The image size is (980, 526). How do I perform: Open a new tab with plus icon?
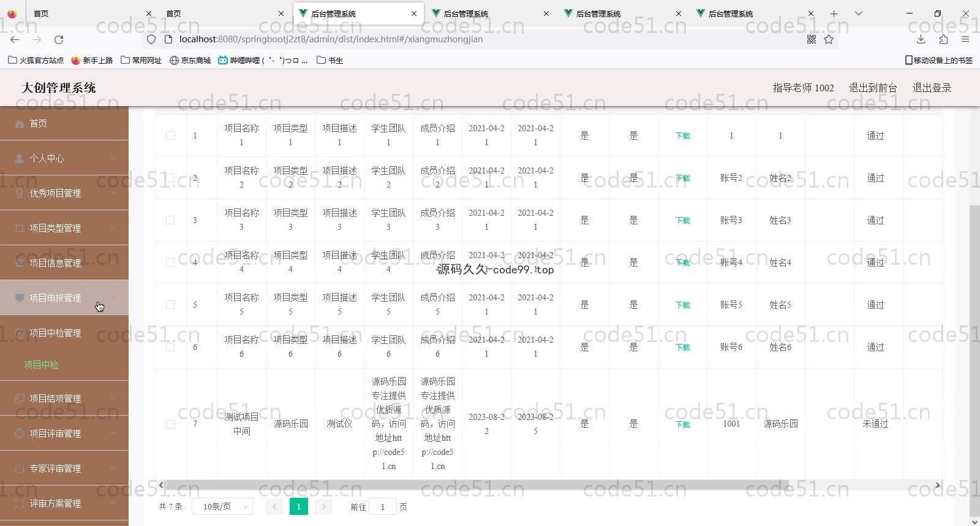(x=834, y=13)
